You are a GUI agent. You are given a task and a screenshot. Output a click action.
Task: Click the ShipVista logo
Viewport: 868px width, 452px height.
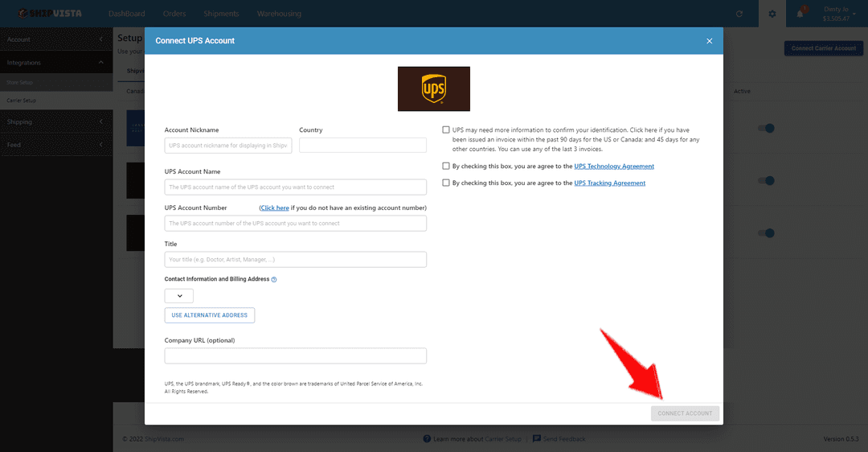pyautogui.click(x=50, y=14)
